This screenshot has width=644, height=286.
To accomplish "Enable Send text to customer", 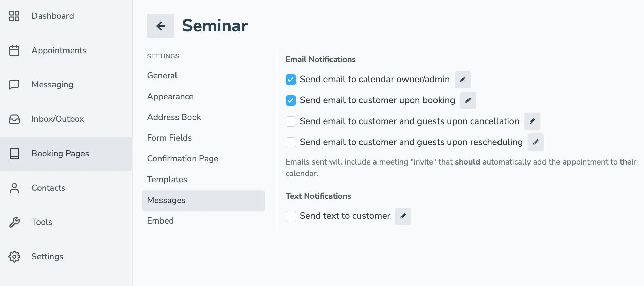I will (x=291, y=216).
